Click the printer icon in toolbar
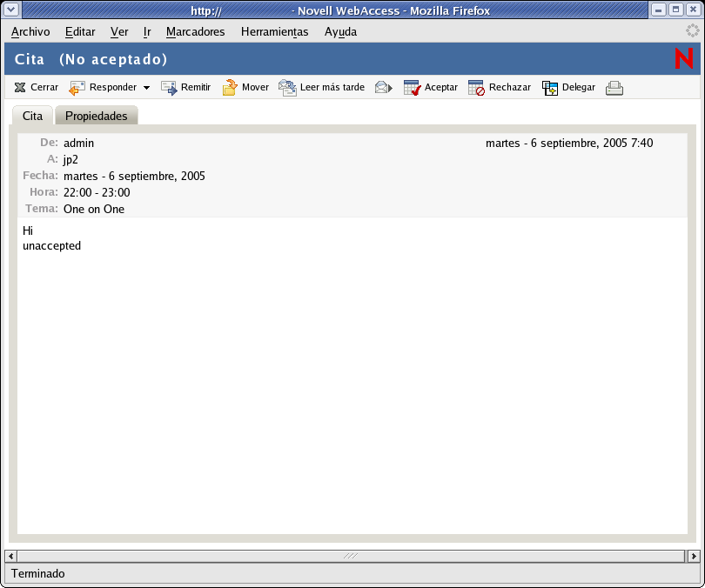The image size is (705, 588). coord(614,88)
